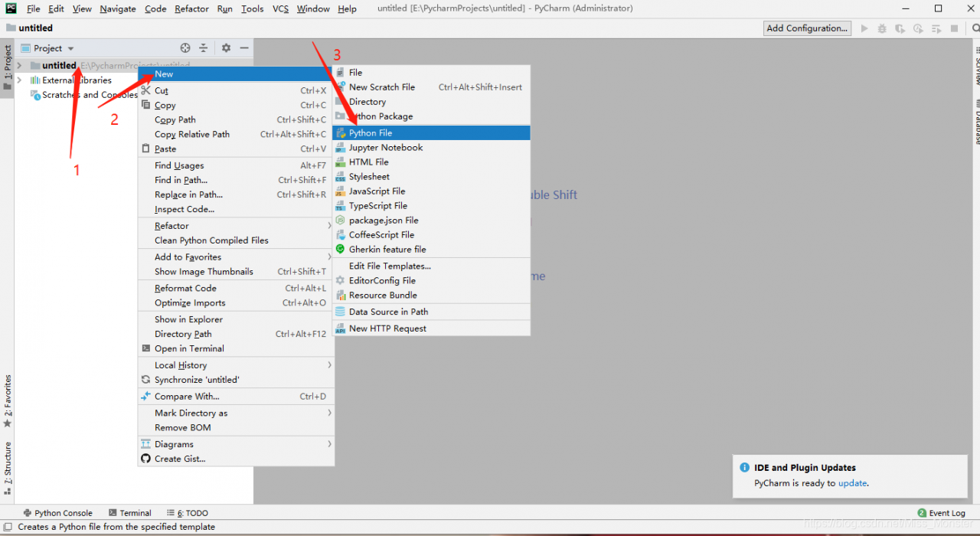This screenshot has height=536, width=980.
Task: Click the New HTTP Request icon
Action: [341, 328]
